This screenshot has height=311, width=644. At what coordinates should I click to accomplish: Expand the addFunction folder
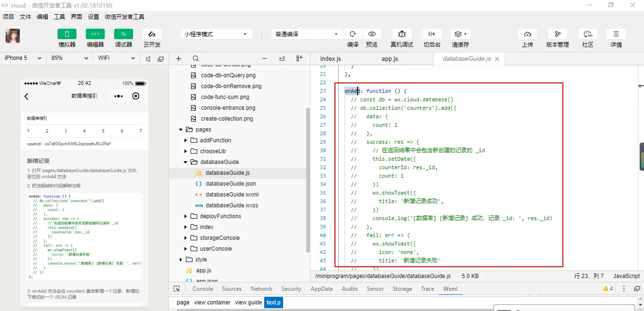(185, 140)
